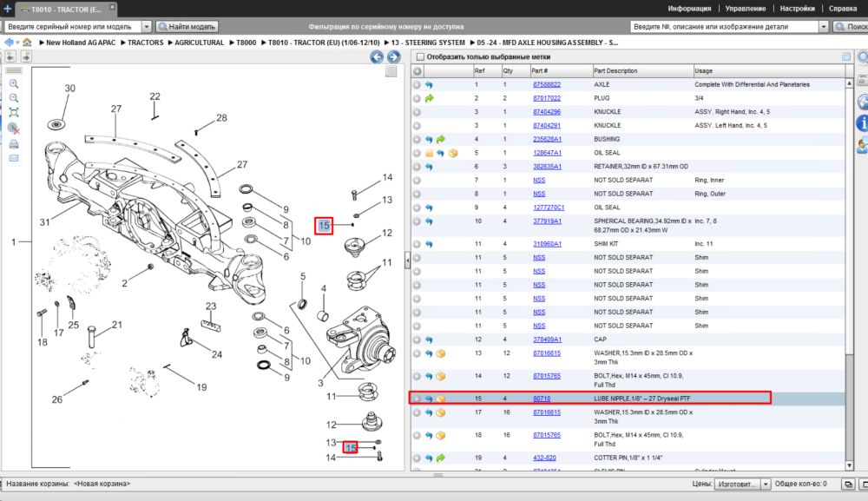Open the Справка menu
Image resolution: width=868 pixels, height=501 pixels.
tap(843, 9)
